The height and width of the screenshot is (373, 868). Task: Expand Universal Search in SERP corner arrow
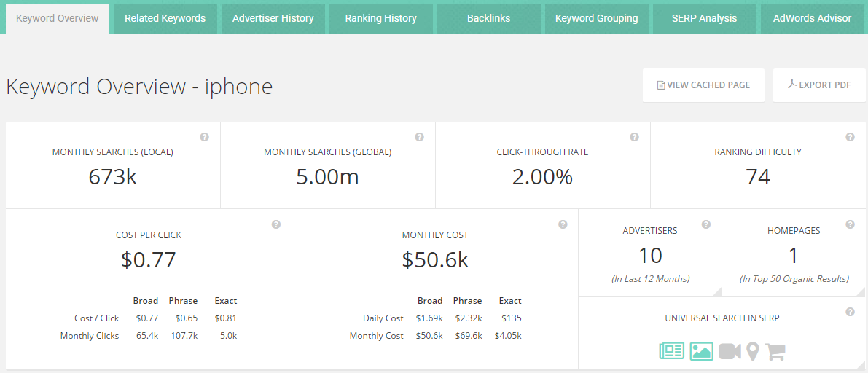(x=861, y=365)
